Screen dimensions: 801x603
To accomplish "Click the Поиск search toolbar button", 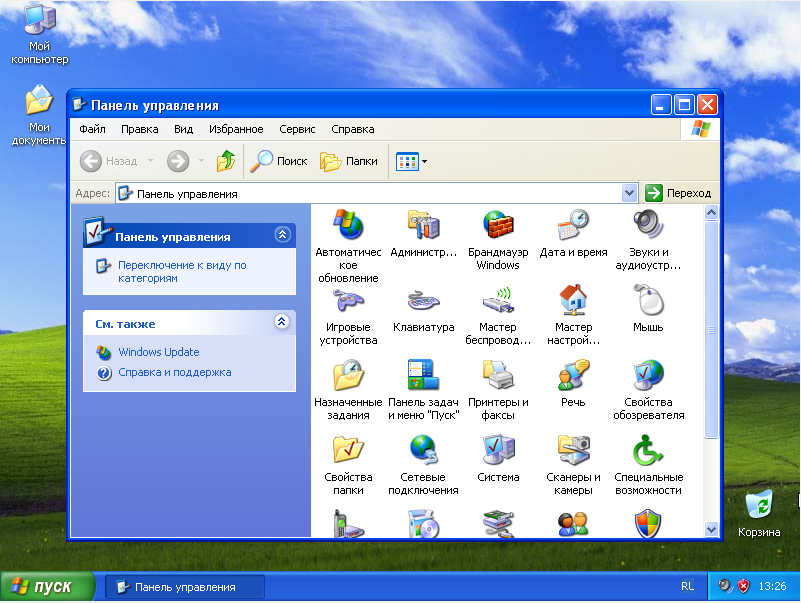I will (278, 161).
